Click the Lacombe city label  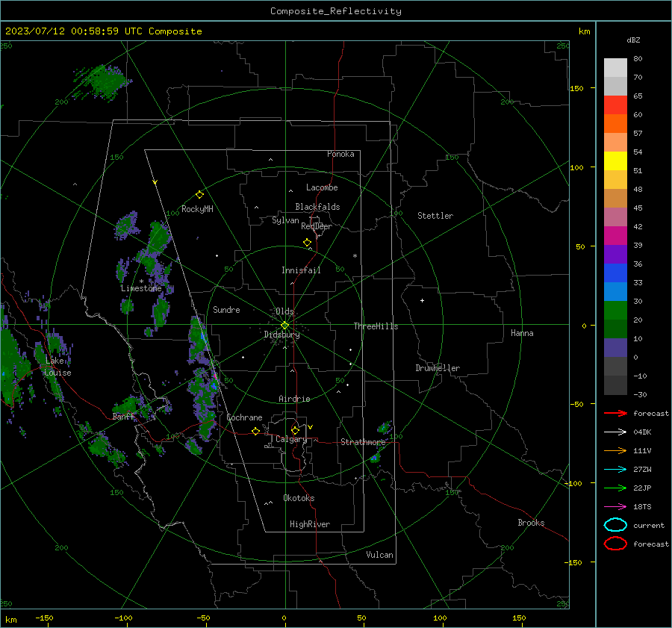(322, 187)
